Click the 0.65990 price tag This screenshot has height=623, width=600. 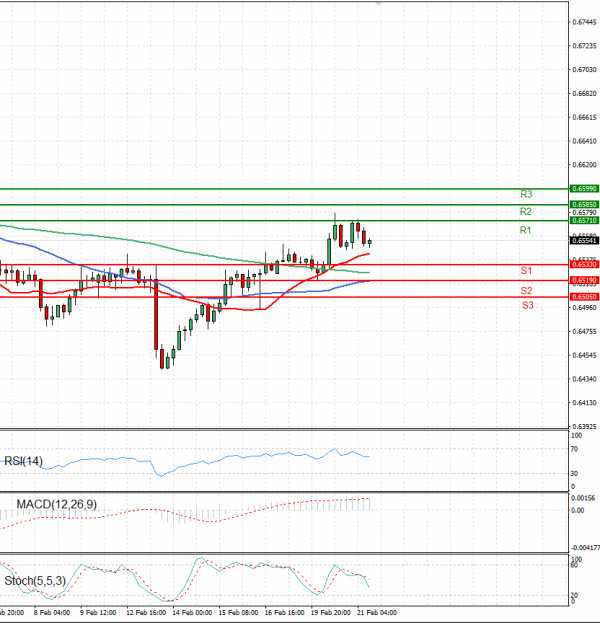584,188
